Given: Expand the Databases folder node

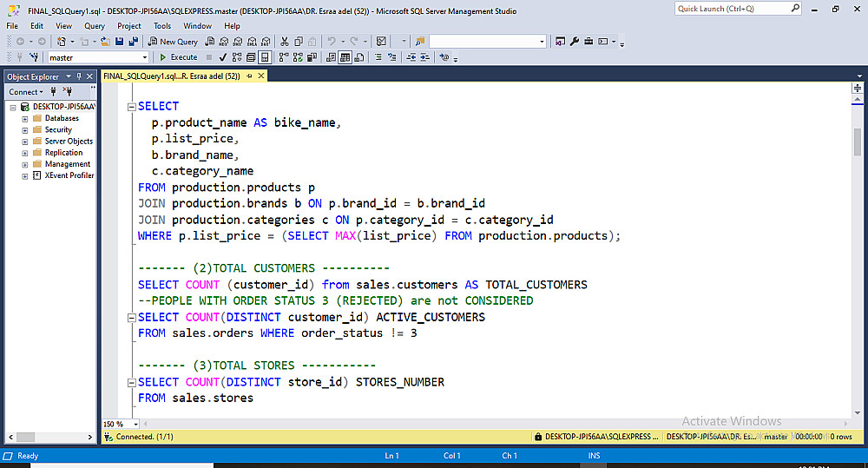Looking at the screenshot, I should tap(25, 119).
